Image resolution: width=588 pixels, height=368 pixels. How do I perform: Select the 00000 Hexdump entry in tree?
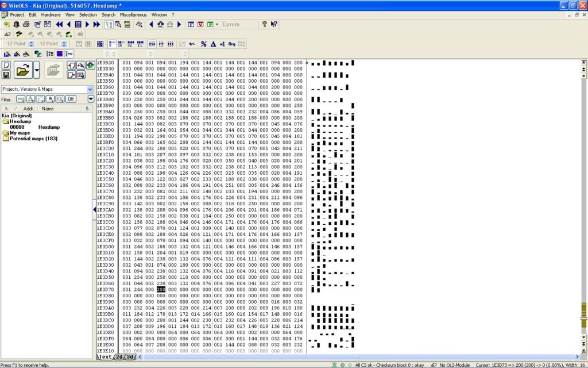point(34,127)
